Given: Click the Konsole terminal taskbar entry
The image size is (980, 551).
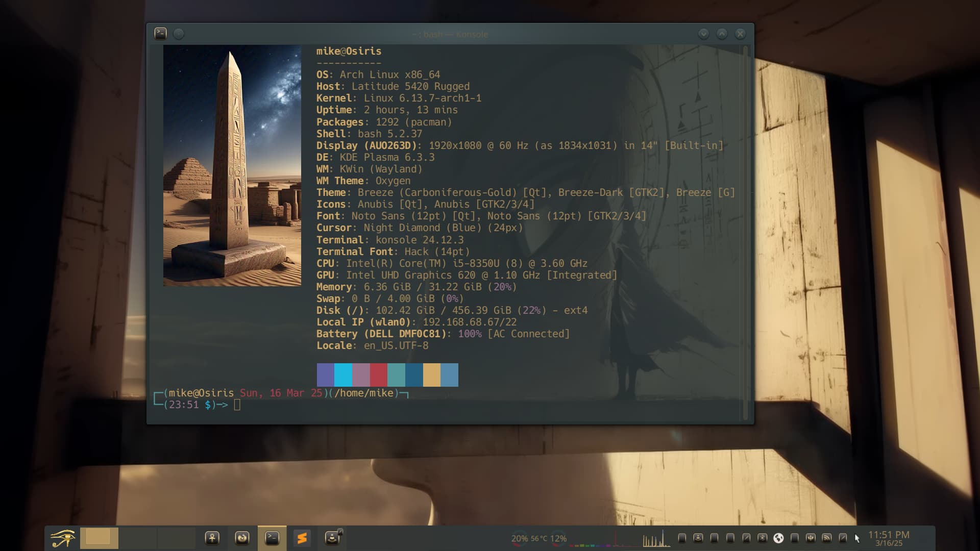Looking at the screenshot, I should [x=272, y=538].
